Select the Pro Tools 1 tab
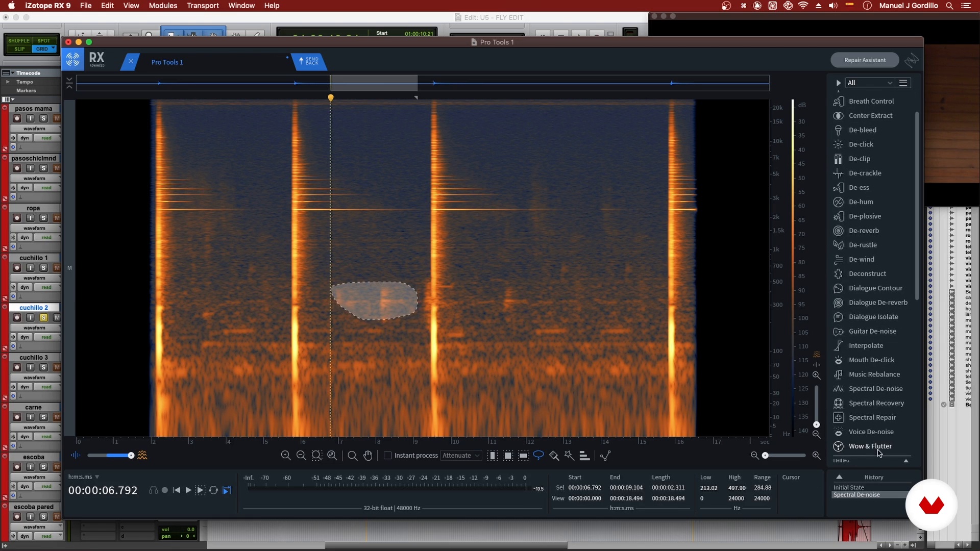980x551 pixels. [x=167, y=62]
